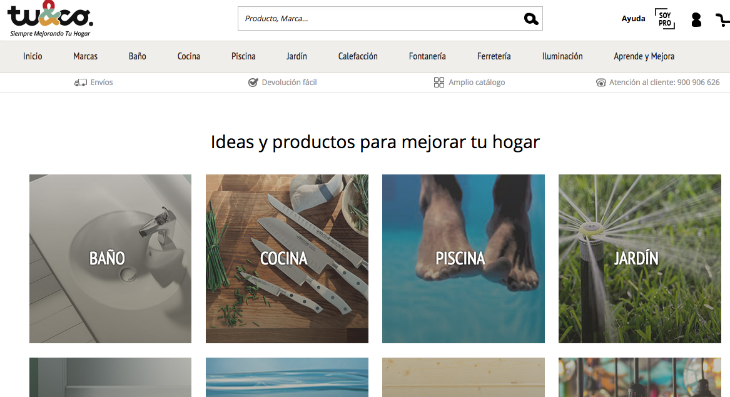Open the Iluminación menu
The height and width of the screenshot is (397, 730).
pos(562,56)
